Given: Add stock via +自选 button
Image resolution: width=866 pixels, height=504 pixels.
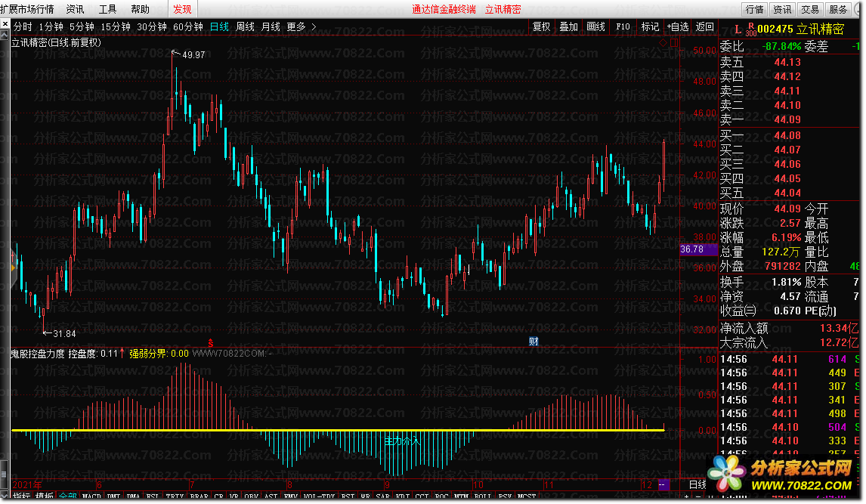Looking at the screenshot, I should tap(678, 26).
